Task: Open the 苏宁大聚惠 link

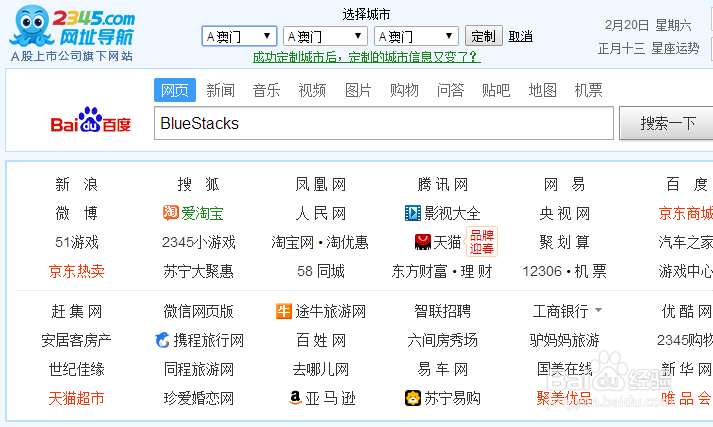Action: click(x=198, y=271)
